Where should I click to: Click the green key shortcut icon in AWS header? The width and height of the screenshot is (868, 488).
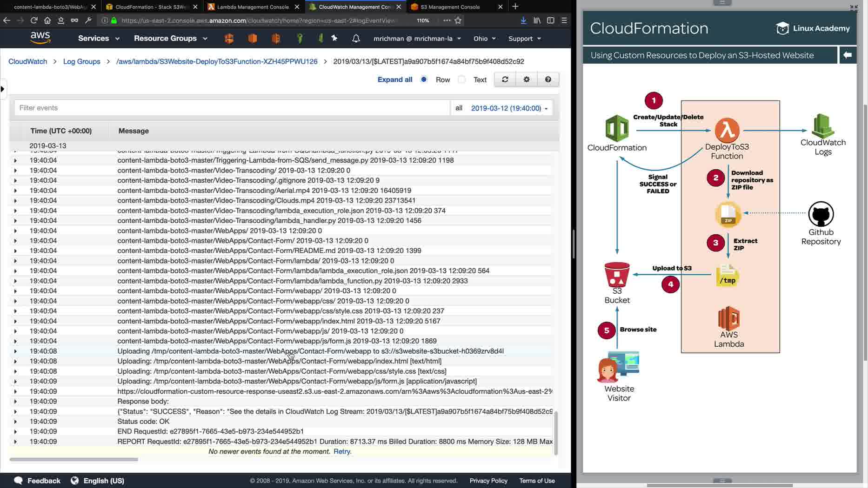click(300, 39)
